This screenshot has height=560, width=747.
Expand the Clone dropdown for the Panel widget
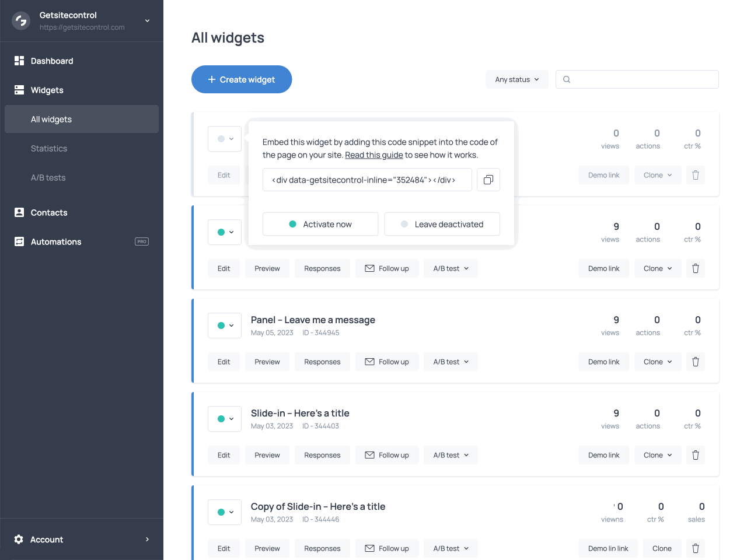[657, 362]
